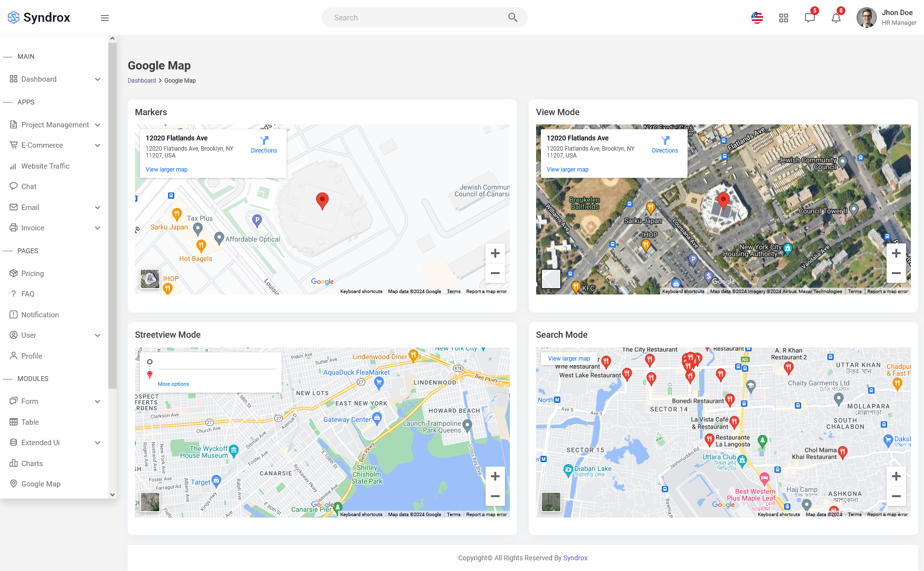This screenshot has width=924, height=571.
Task: Click the Dashboard breadcrumb link
Action: coord(142,81)
